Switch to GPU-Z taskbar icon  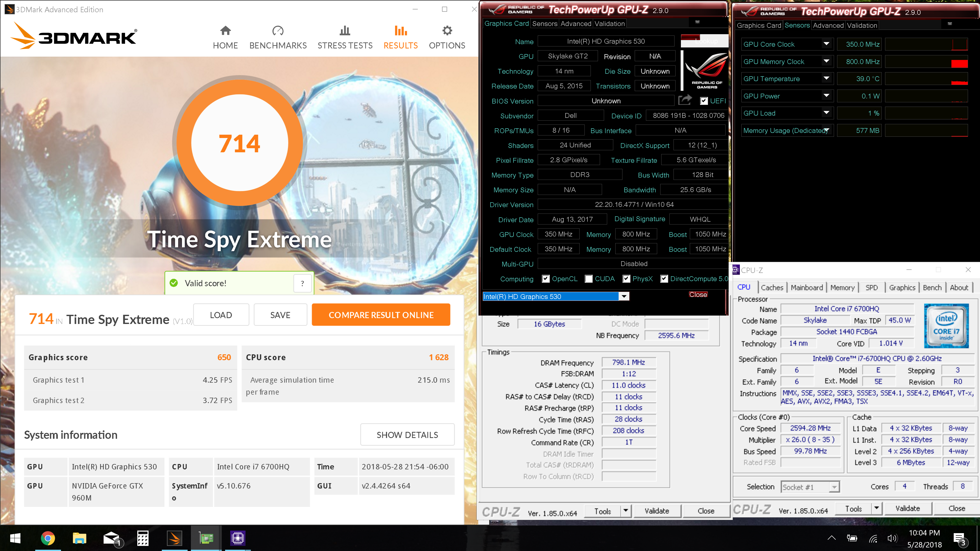click(x=206, y=538)
